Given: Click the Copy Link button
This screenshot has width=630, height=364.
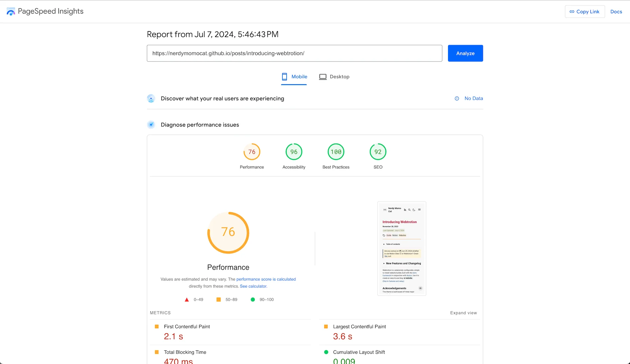Looking at the screenshot, I should point(584,12).
